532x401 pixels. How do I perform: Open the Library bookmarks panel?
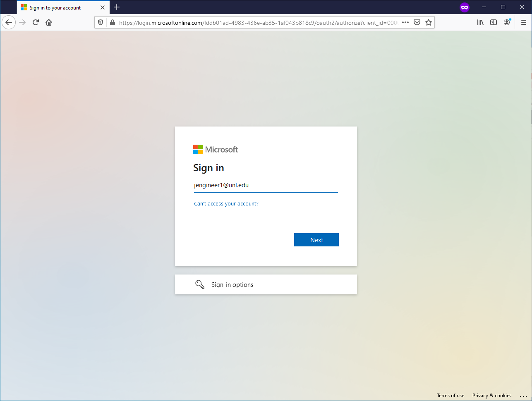click(x=480, y=23)
